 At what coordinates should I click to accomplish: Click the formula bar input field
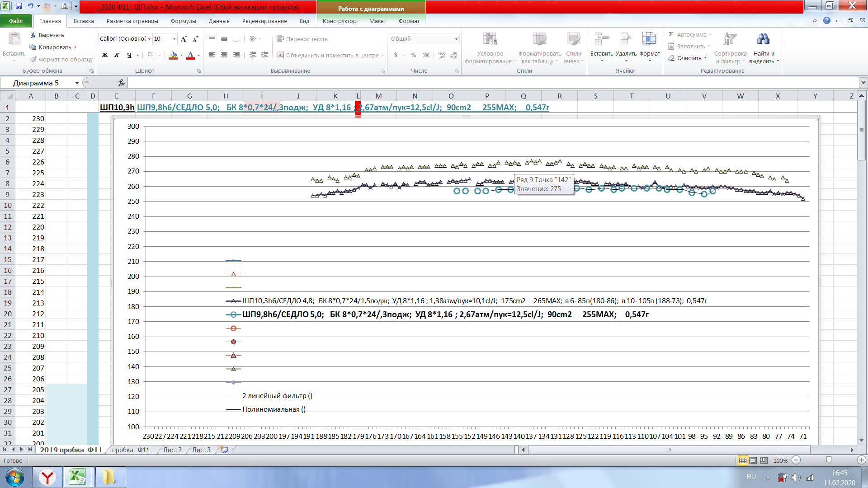pyautogui.click(x=493, y=83)
